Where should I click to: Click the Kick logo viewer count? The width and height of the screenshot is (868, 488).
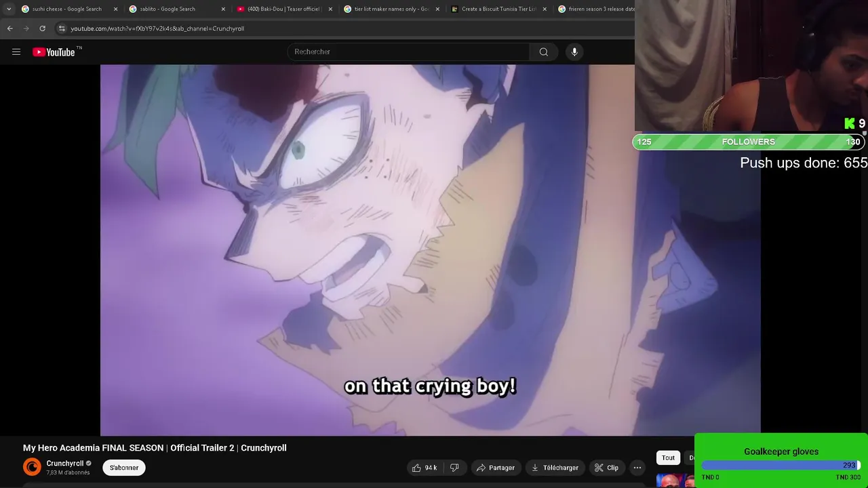pyautogui.click(x=854, y=123)
